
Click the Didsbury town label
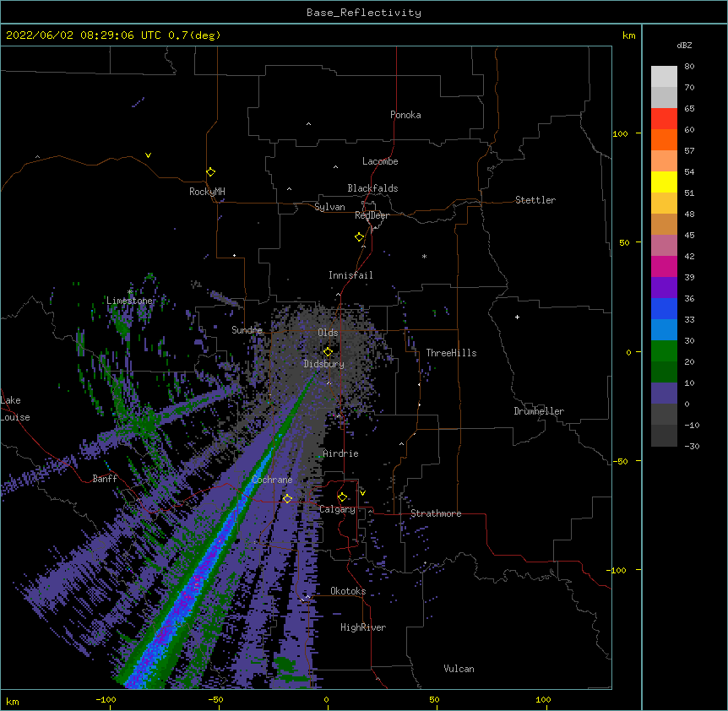324,364
